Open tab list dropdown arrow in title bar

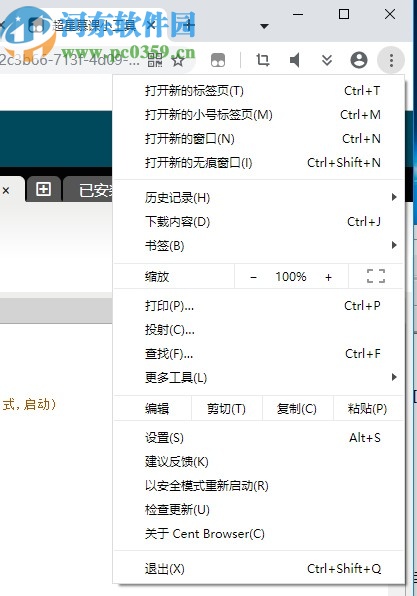(264, 26)
